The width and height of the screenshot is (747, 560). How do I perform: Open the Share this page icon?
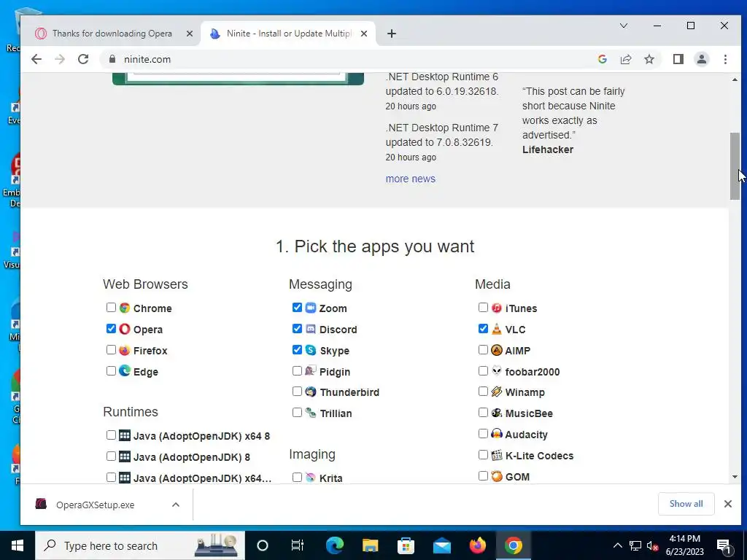click(625, 59)
